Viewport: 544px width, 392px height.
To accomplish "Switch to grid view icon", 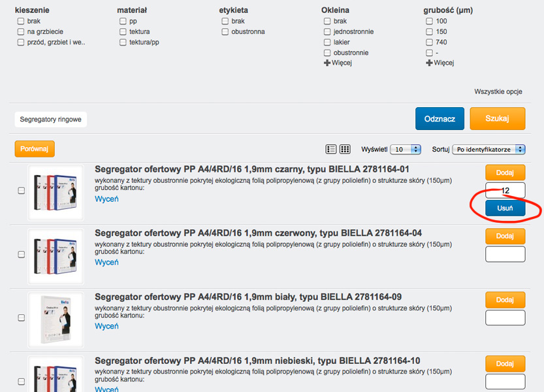I will point(345,150).
